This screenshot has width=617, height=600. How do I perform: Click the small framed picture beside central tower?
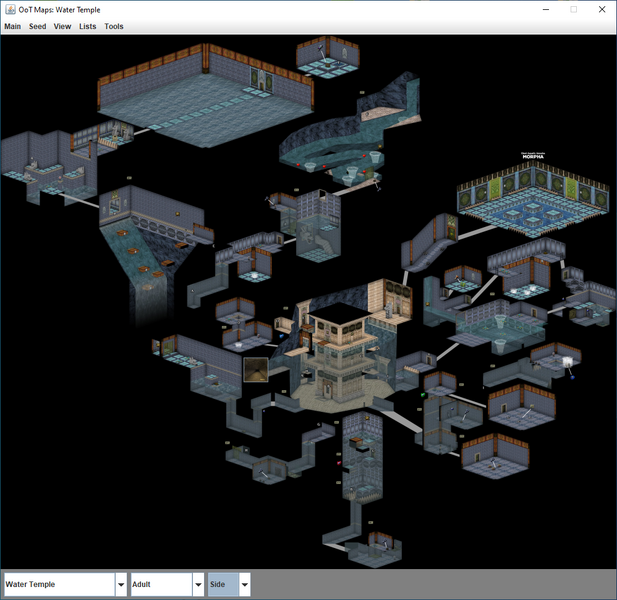[256, 371]
